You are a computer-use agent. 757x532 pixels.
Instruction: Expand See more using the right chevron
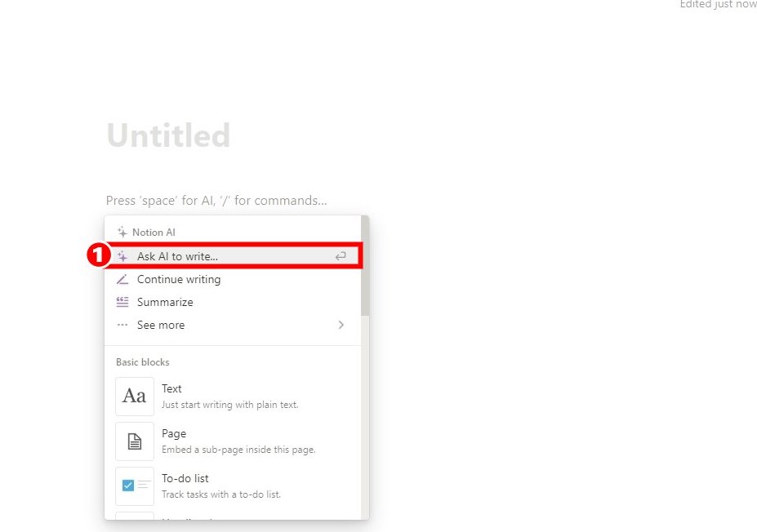pos(341,325)
